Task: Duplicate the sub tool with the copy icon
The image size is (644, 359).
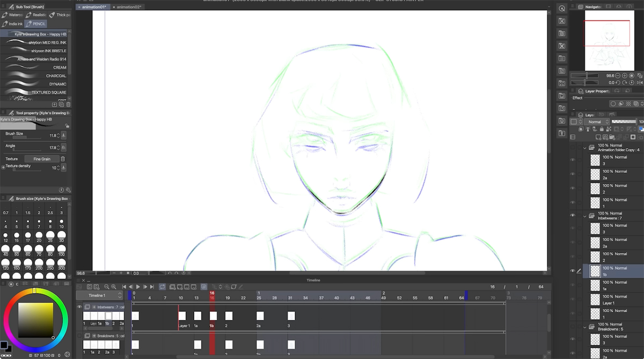Action: pos(62,104)
